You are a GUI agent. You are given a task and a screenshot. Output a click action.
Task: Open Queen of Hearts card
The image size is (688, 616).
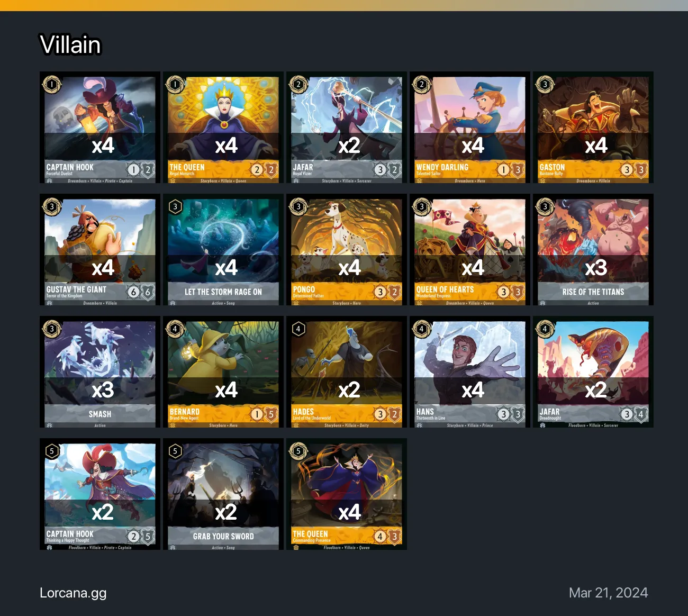[470, 250]
